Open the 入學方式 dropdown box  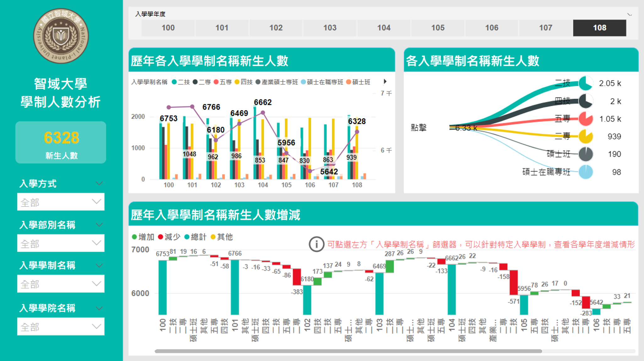point(61,202)
